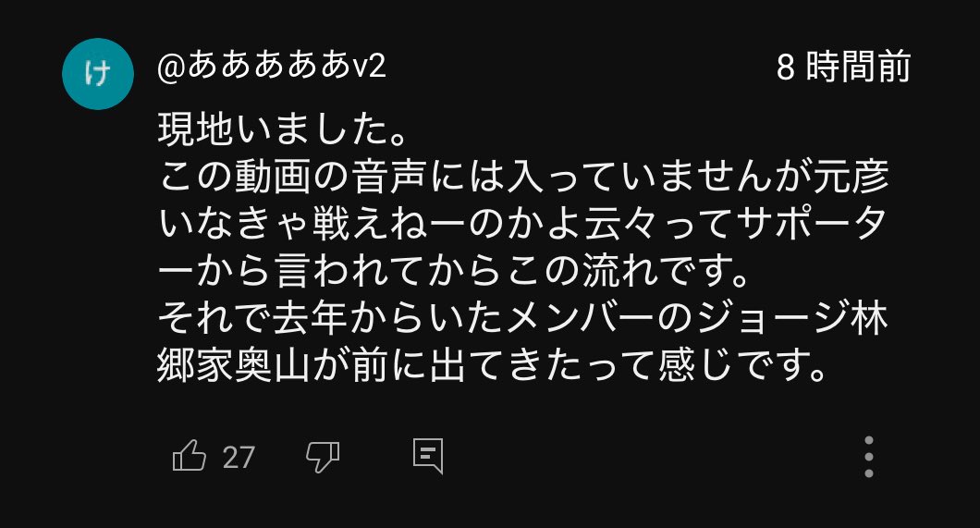Click the line ending 'この流れです。'

454,270
